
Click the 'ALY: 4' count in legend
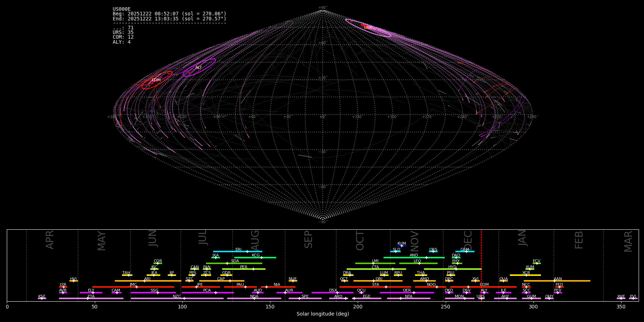122,42
